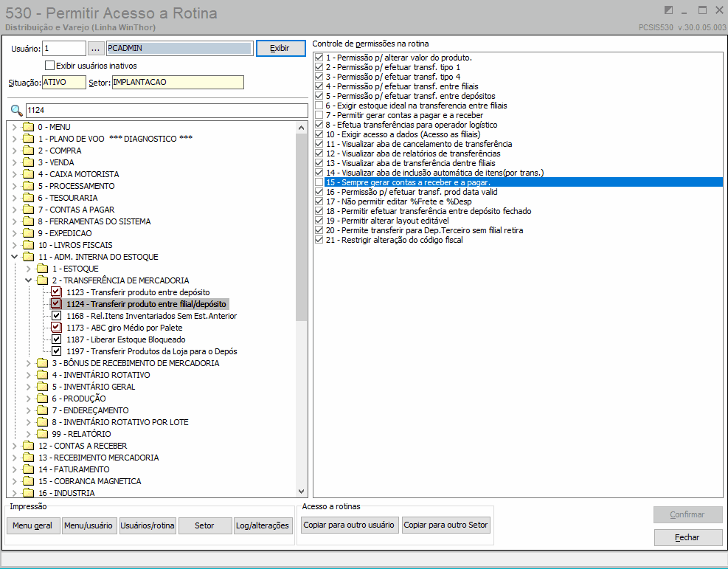
Task: Expand 3 - BÔNUS DE RECEBIMENTO DE MERCADORIA
Action: coord(28,363)
